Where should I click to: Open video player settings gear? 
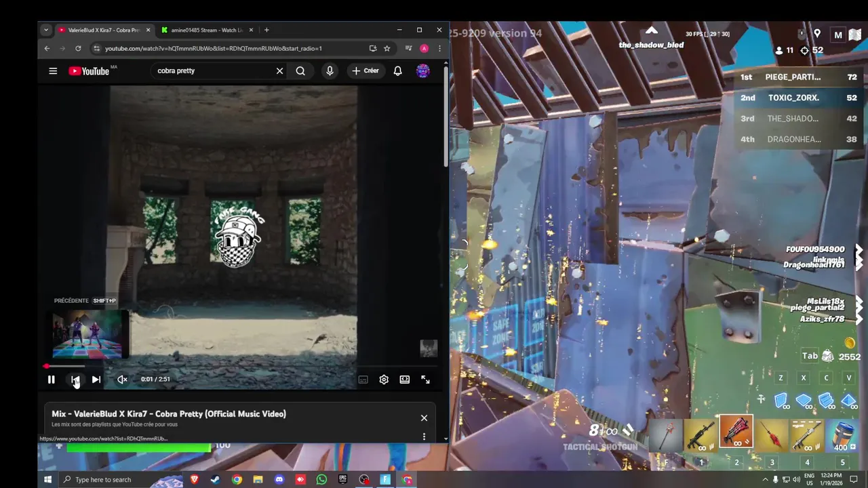click(x=384, y=380)
